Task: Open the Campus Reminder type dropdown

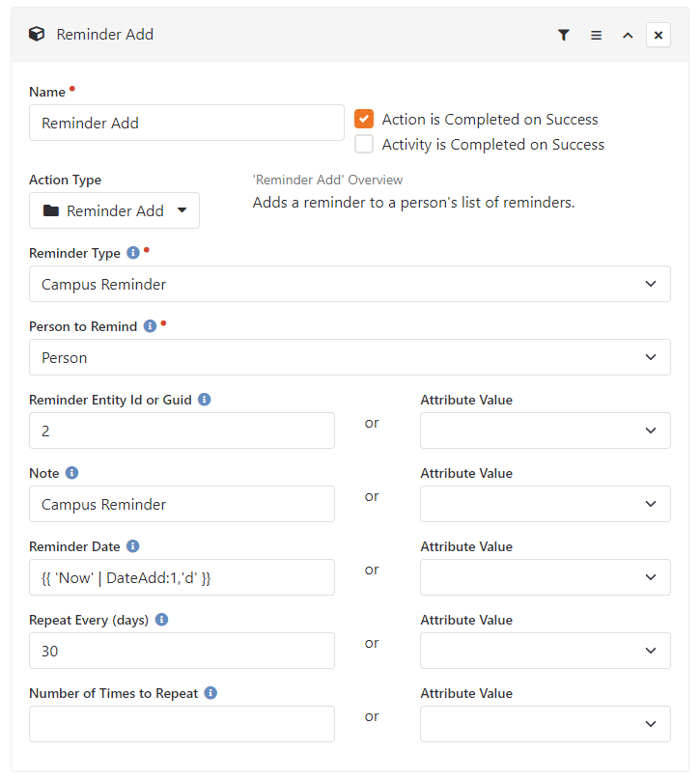Action: click(350, 284)
